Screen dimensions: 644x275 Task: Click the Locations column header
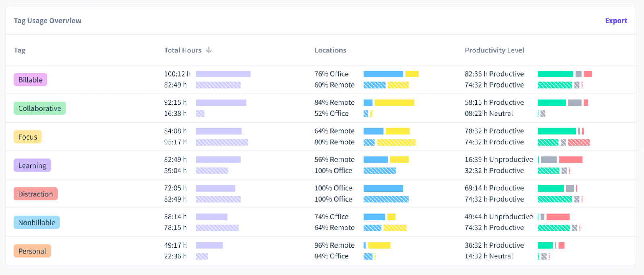pyautogui.click(x=330, y=50)
